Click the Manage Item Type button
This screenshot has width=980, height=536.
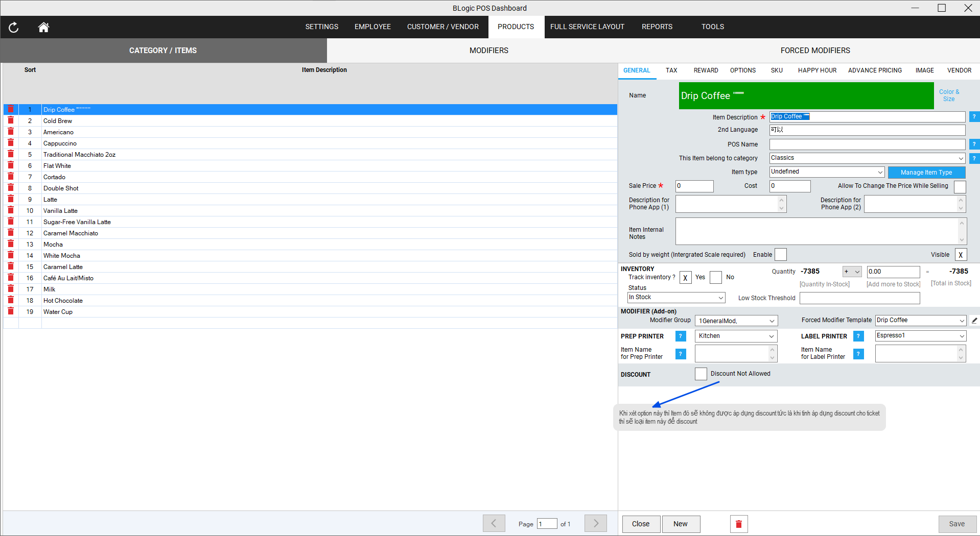(x=926, y=173)
